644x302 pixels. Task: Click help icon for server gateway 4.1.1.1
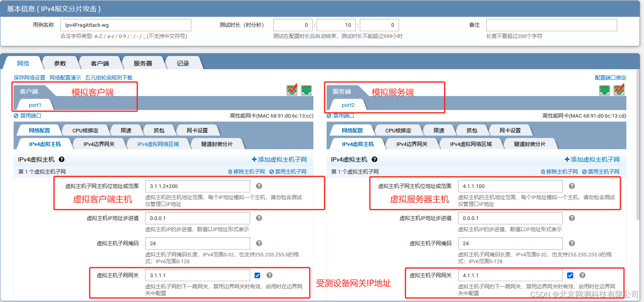582,275
